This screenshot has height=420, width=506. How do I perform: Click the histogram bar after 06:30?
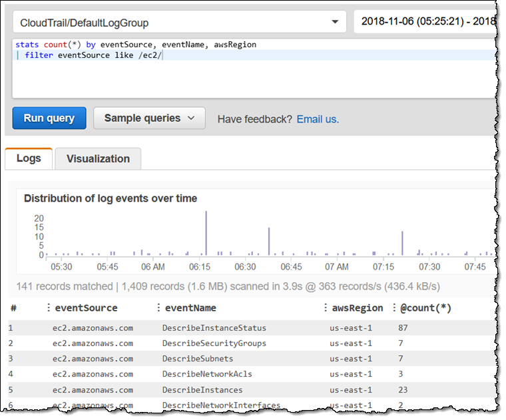coord(269,242)
